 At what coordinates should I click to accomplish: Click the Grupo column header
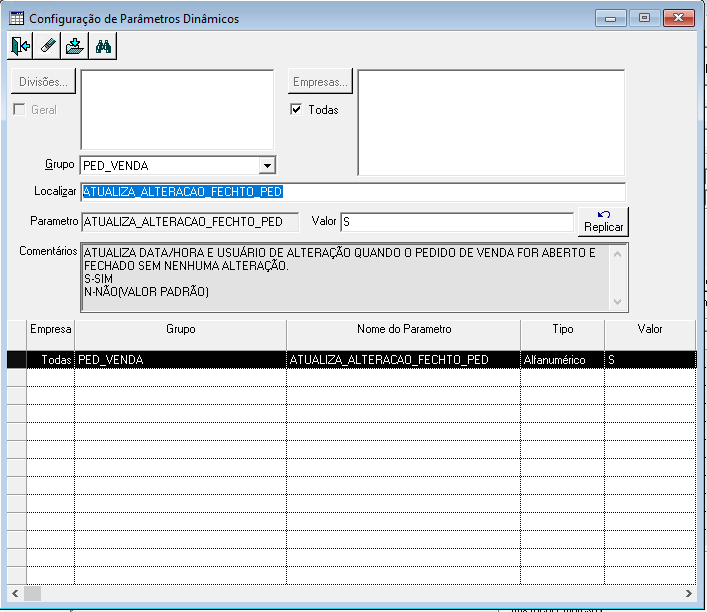[x=180, y=335]
